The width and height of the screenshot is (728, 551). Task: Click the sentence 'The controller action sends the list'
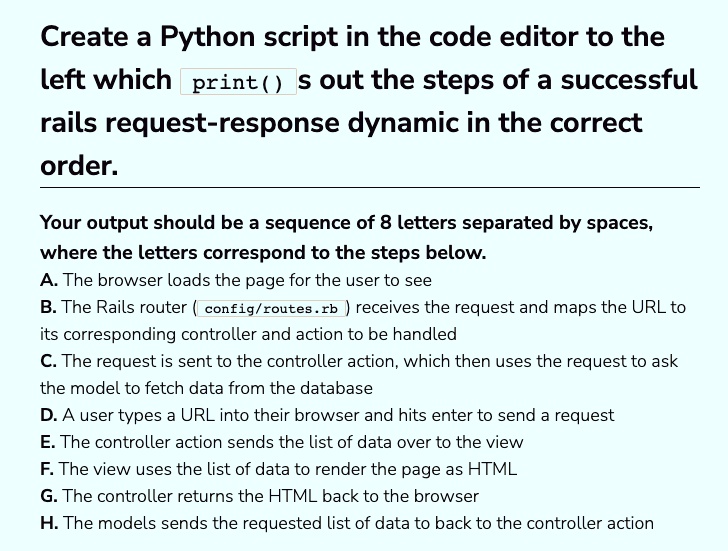pyautogui.click(x=292, y=442)
